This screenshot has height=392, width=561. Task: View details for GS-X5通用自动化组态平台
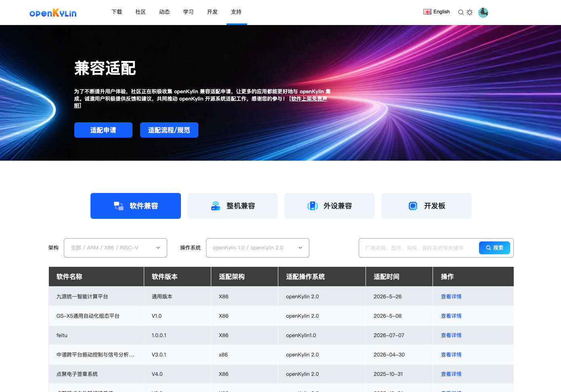(x=451, y=316)
